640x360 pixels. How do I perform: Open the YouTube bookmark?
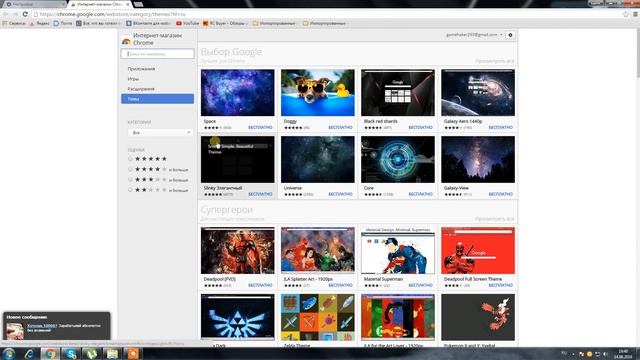coord(187,24)
